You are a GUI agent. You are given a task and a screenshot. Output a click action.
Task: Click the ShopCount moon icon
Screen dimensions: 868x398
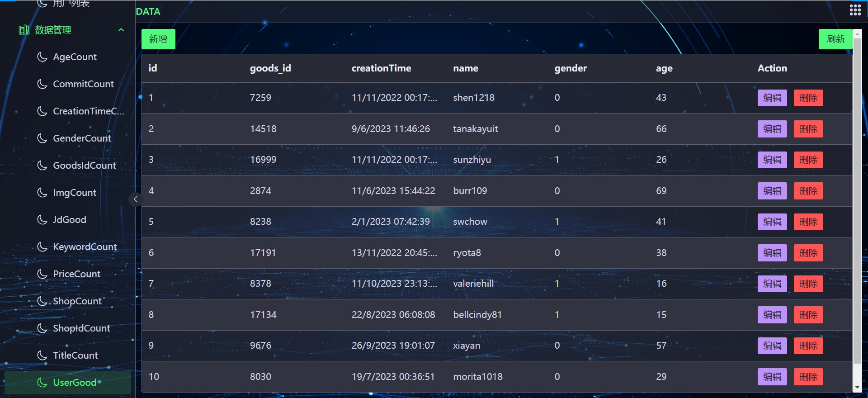tap(42, 301)
